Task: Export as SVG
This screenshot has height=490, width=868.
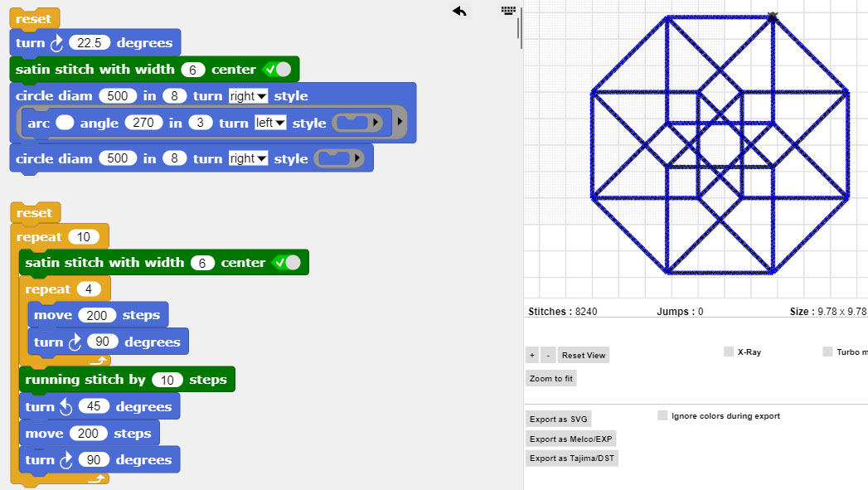Action: point(558,419)
